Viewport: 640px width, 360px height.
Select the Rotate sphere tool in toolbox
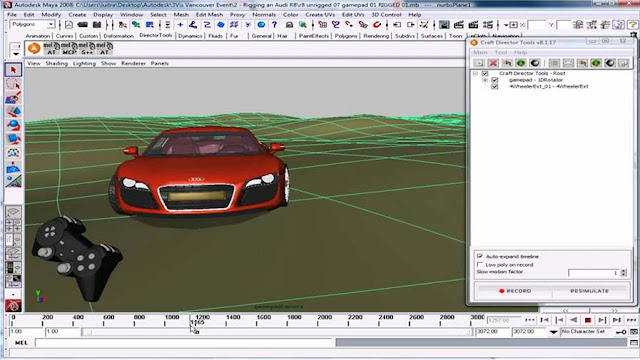point(13,125)
